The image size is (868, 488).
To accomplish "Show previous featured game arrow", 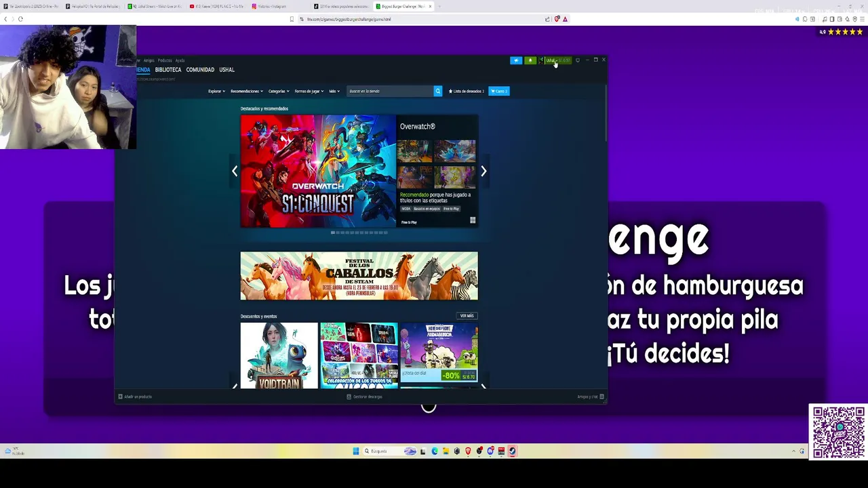I will [235, 171].
